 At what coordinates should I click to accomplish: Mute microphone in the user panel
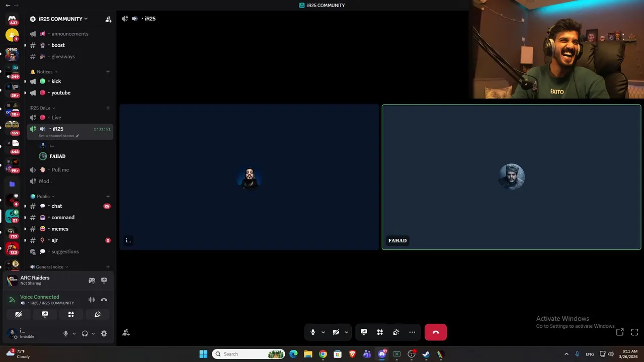pyautogui.click(x=65, y=333)
